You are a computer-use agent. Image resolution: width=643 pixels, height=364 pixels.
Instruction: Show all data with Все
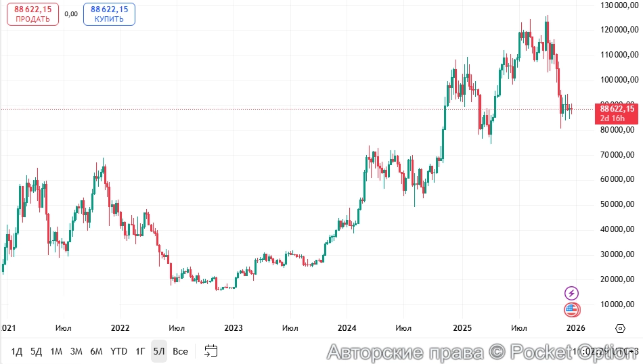pos(180,351)
